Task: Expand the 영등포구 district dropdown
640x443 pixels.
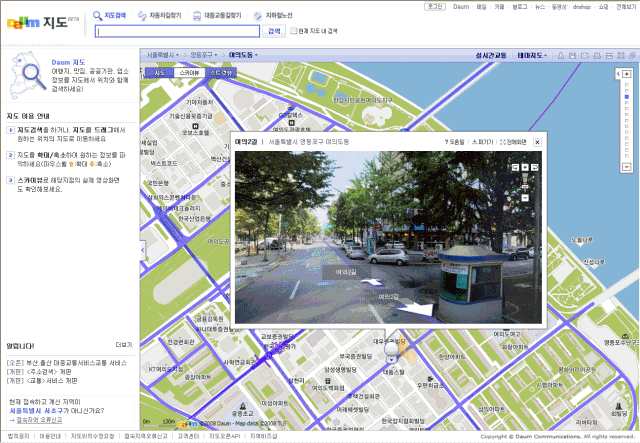Action: (204, 55)
